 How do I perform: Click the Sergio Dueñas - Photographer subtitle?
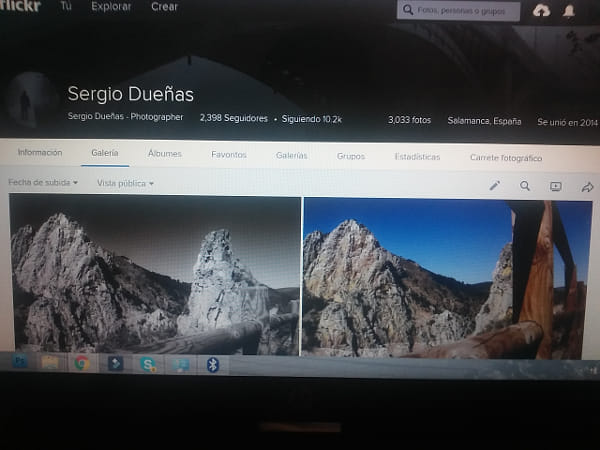click(x=126, y=116)
